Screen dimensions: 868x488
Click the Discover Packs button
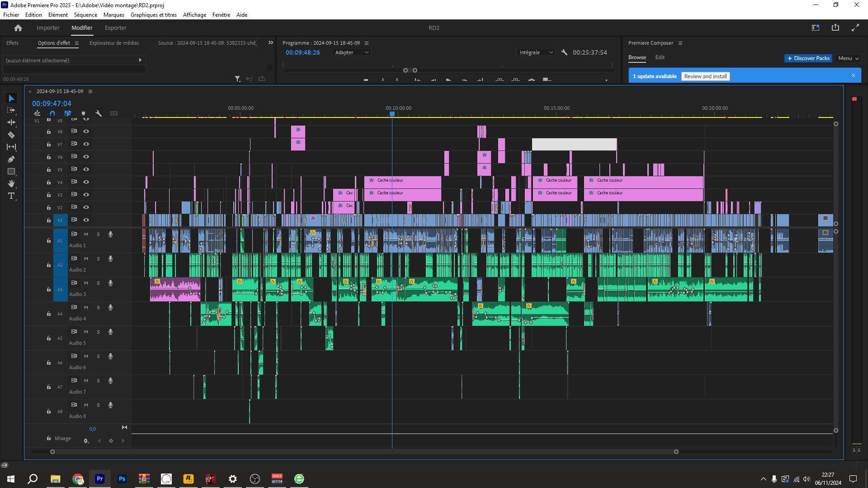point(808,58)
